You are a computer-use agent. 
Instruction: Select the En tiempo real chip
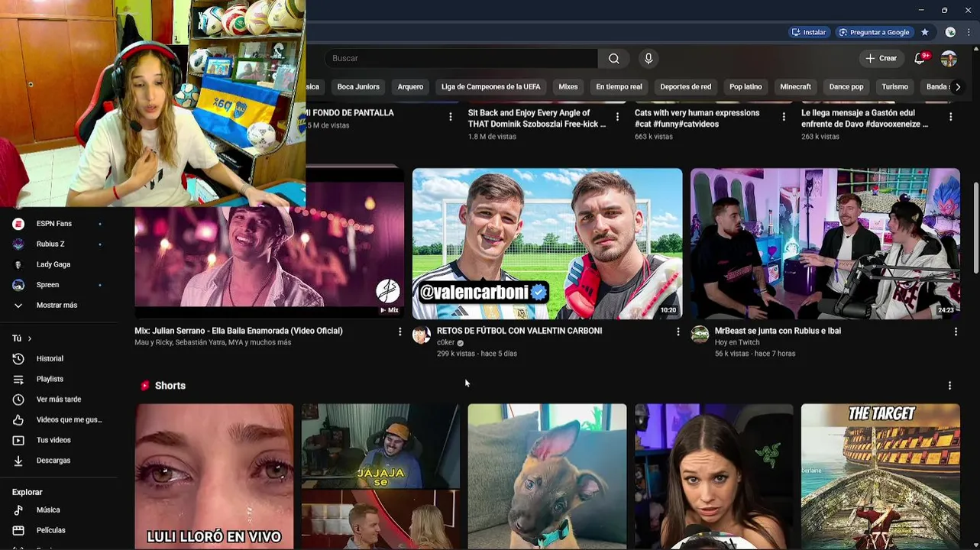click(619, 87)
